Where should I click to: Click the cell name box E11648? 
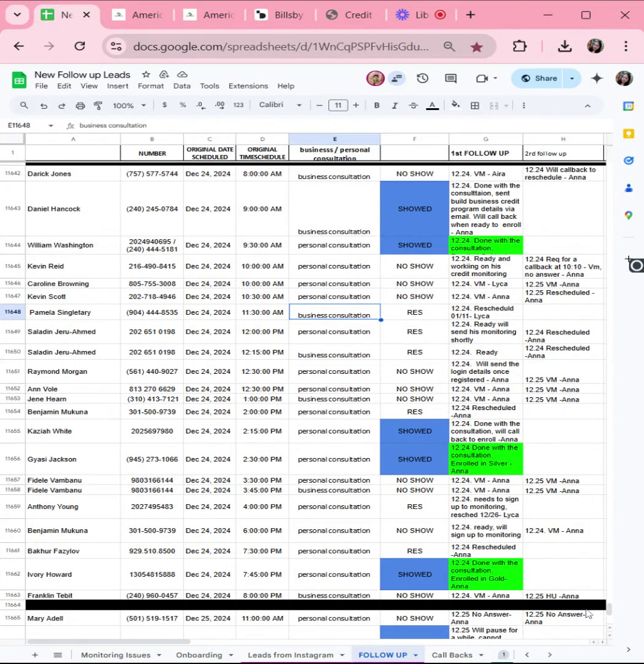(x=29, y=125)
